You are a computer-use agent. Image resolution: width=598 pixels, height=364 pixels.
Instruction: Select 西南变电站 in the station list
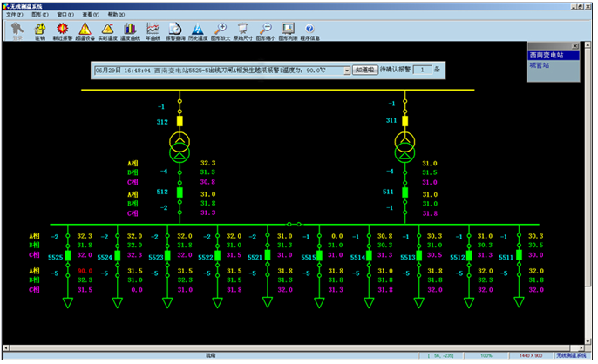[x=547, y=55]
